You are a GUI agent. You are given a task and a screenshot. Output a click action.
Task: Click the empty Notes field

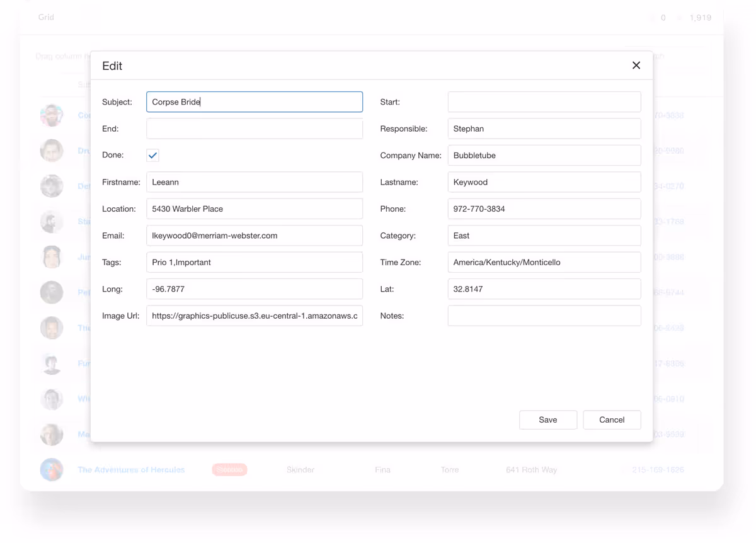(x=544, y=316)
